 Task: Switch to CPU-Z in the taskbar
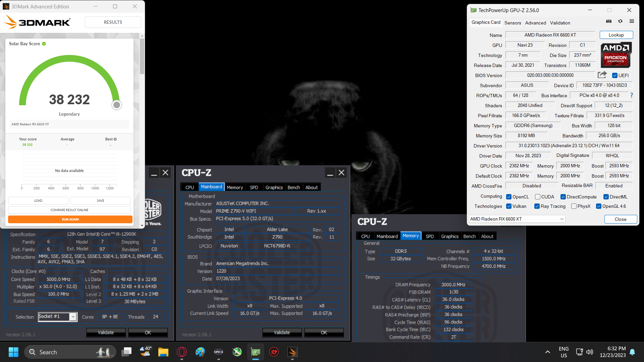[x=219, y=352]
